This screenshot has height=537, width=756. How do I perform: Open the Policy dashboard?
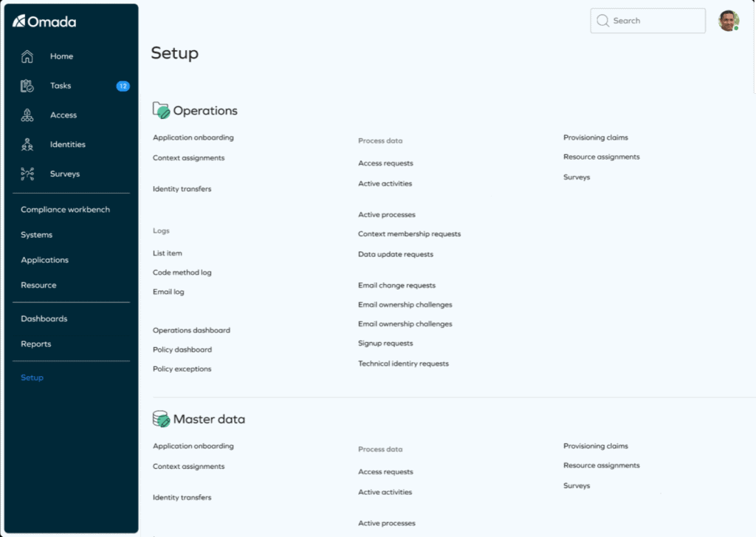[182, 349]
